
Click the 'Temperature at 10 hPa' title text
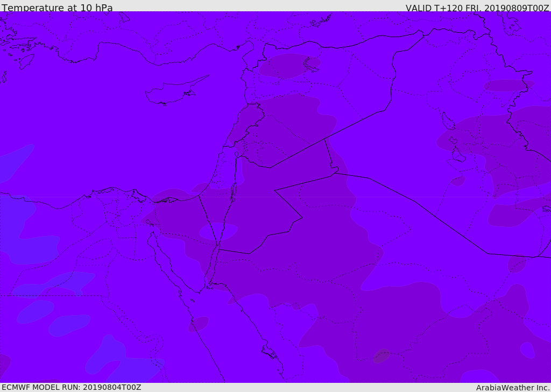(57, 8)
